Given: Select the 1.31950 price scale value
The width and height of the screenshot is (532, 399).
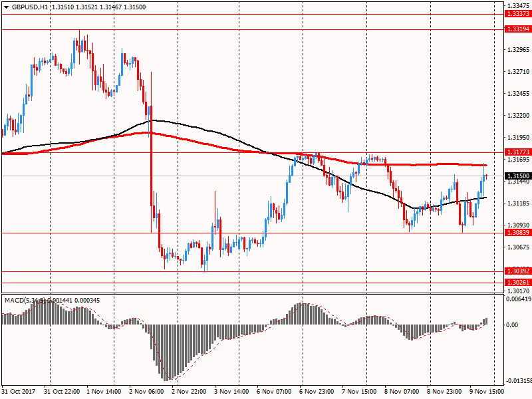Looking at the screenshot, I should (518, 138).
